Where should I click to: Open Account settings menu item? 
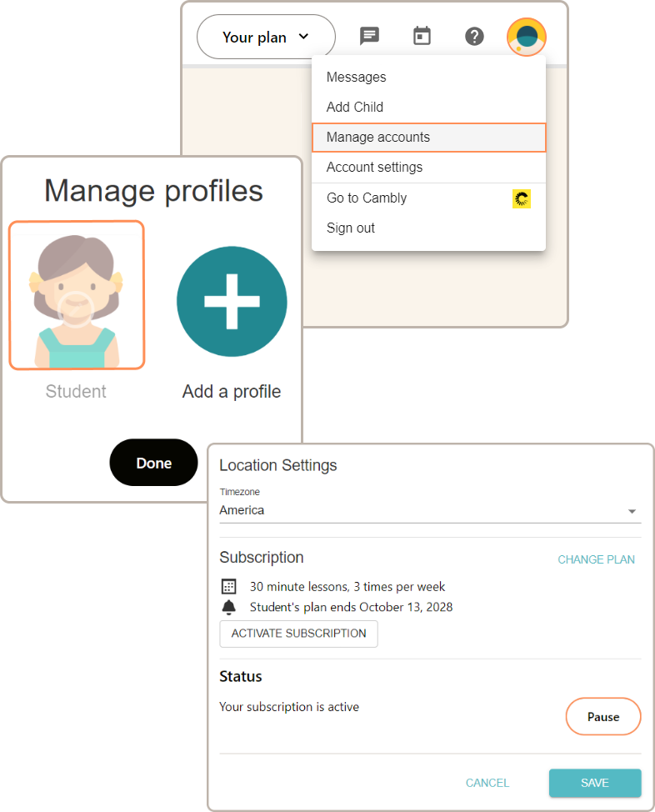pyautogui.click(x=374, y=168)
